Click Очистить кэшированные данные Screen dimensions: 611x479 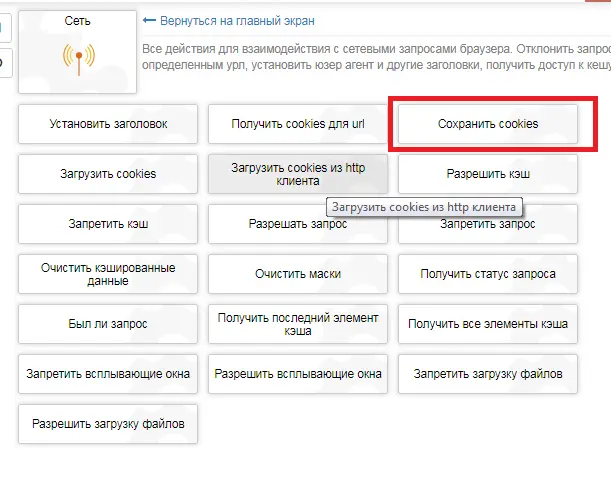pyautogui.click(x=108, y=274)
